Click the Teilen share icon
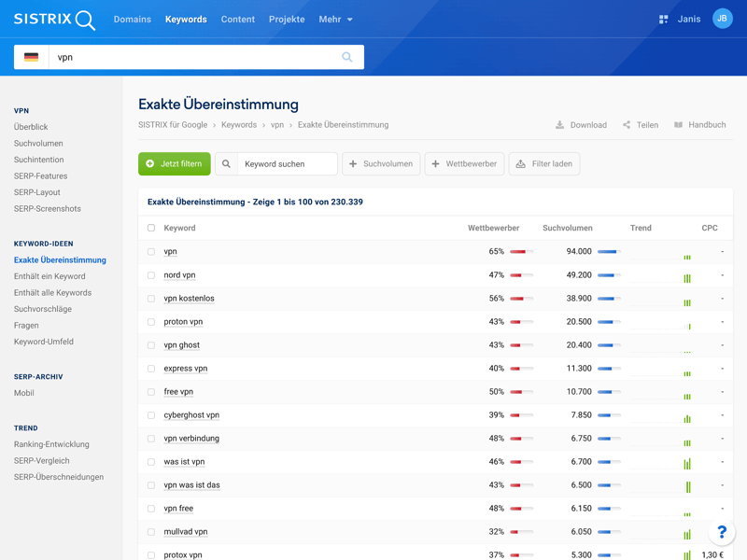Image resolution: width=747 pixels, height=560 pixels. (x=627, y=125)
